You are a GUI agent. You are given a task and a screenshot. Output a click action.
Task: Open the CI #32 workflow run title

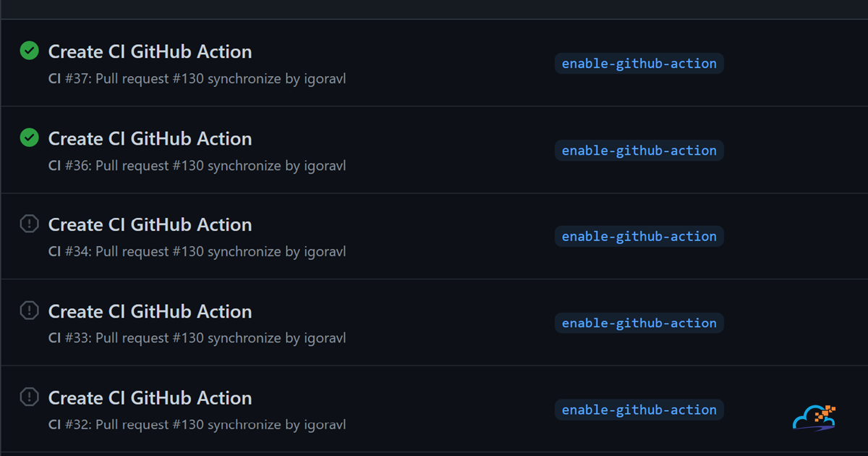(x=150, y=398)
